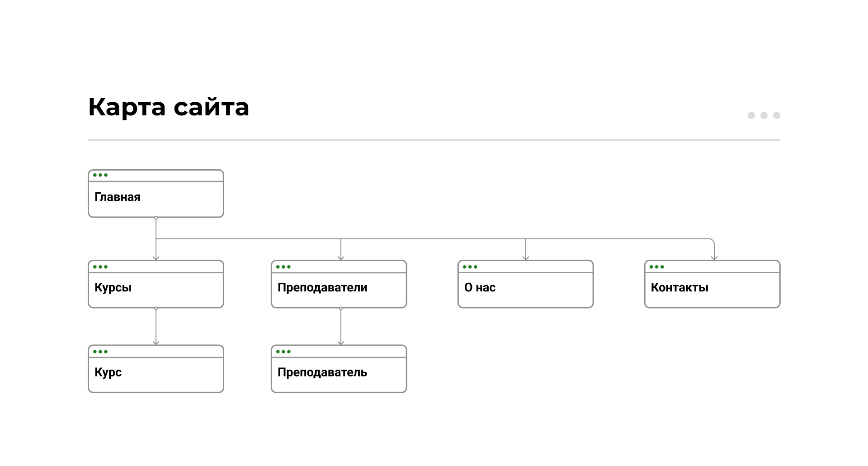Screen dimensions: 868x466
Task: Click green dots on the Контакты card
Action: pyautogui.click(x=657, y=267)
